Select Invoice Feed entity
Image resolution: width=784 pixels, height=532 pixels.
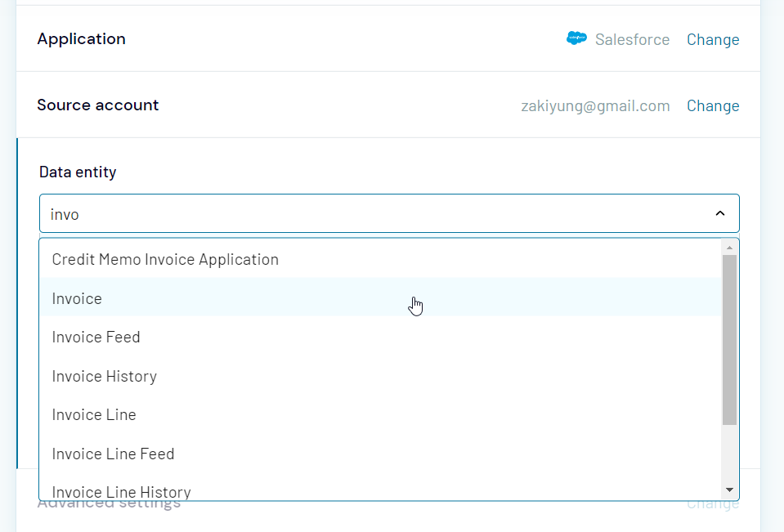coord(96,337)
